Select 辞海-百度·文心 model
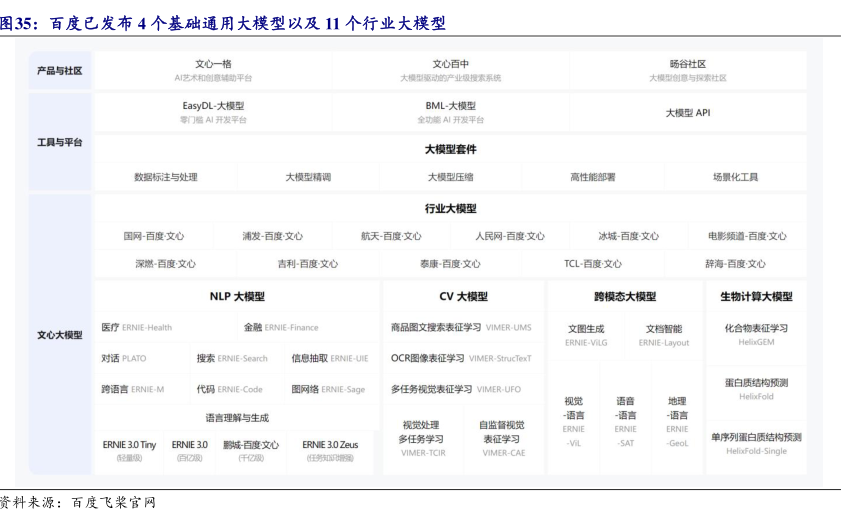 pos(735,264)
